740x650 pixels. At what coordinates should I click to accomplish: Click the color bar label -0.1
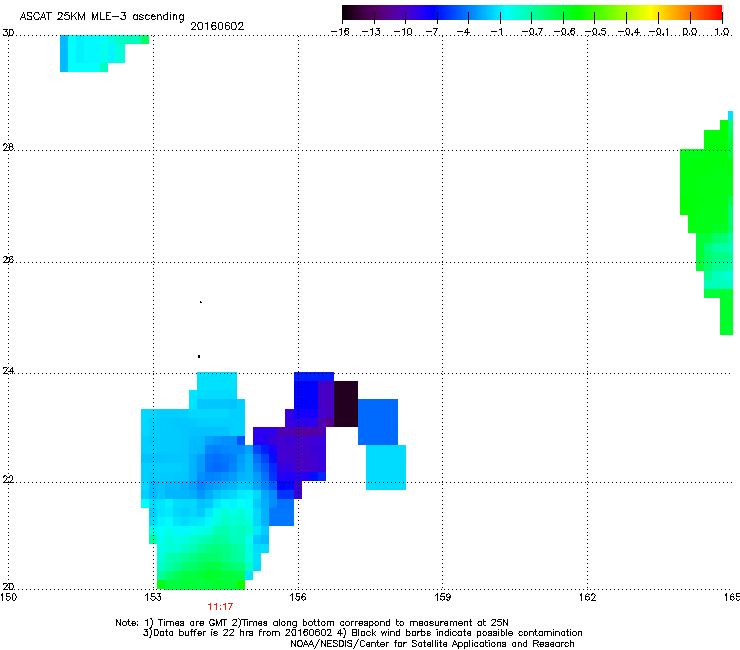(x=659, y=32)
